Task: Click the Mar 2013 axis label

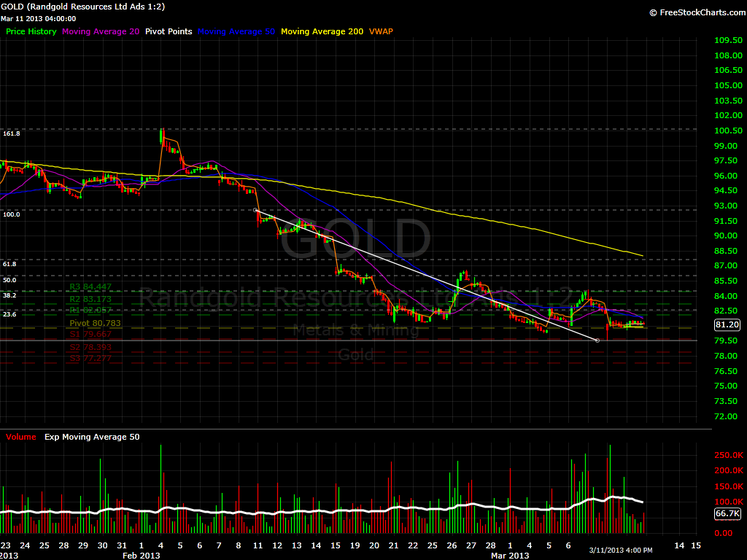Action: click(x=509, y=555)
